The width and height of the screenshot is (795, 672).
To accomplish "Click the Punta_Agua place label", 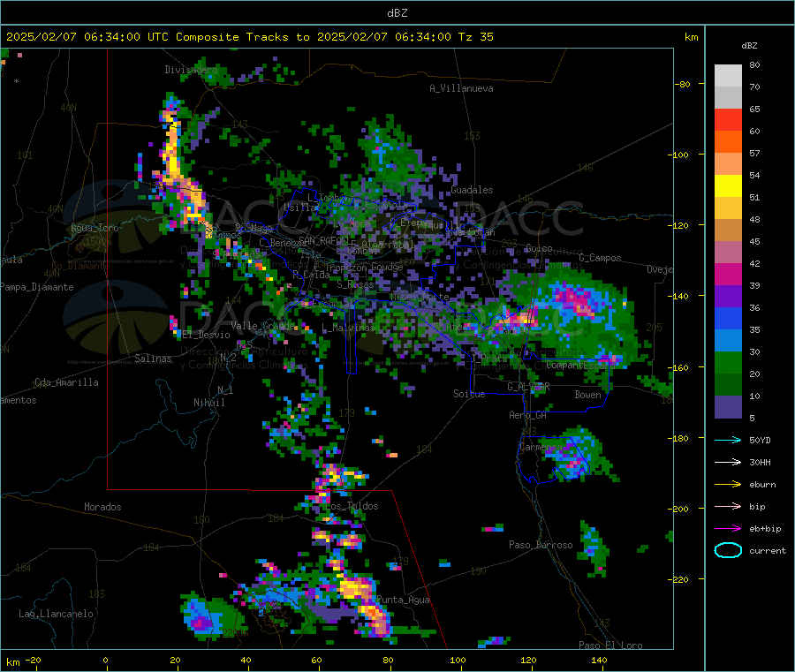I will click(403, 600).
